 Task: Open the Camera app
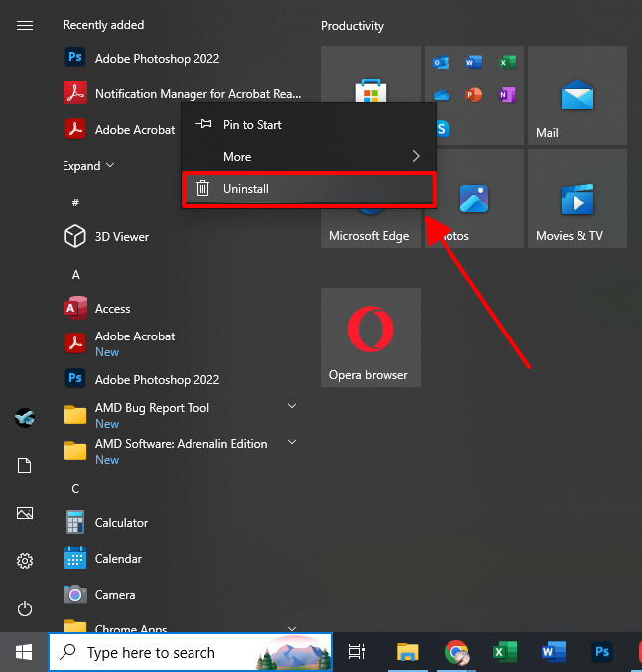(114, 595)
